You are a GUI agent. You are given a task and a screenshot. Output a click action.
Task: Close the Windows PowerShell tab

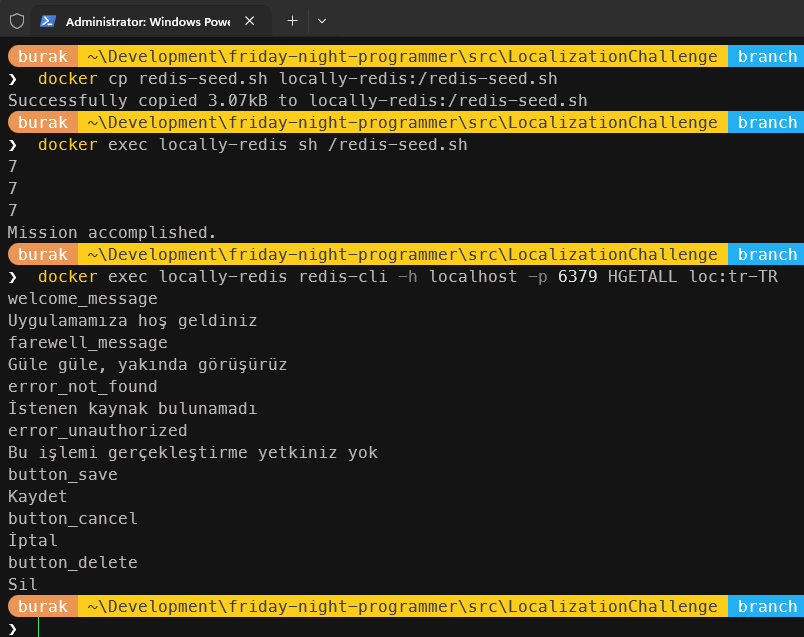coord(249,21)
